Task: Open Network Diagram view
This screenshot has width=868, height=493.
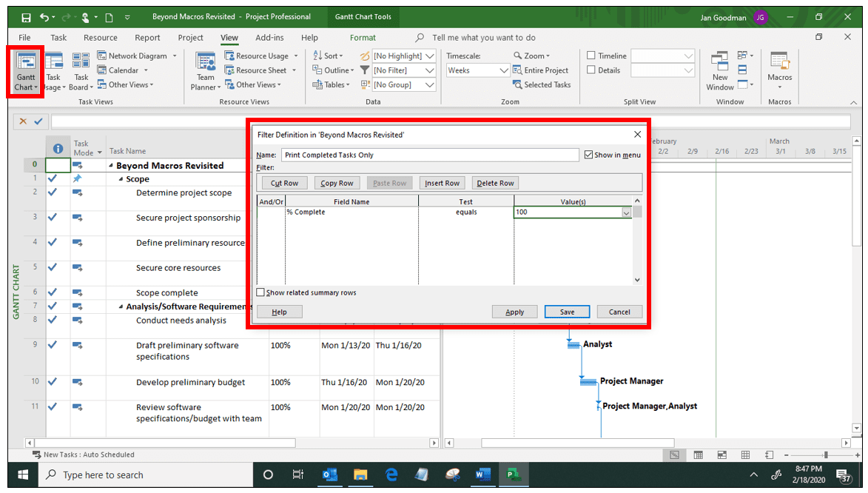Action: click(x=137, y=56)
